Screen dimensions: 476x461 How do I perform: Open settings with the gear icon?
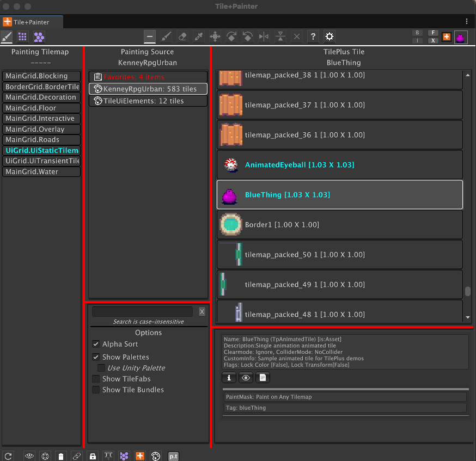(x=329, y=37)
